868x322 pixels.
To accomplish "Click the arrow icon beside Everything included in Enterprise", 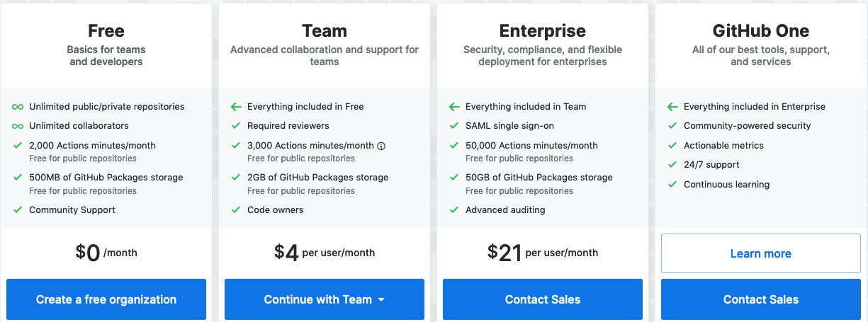I will click(x=672, y=107).
